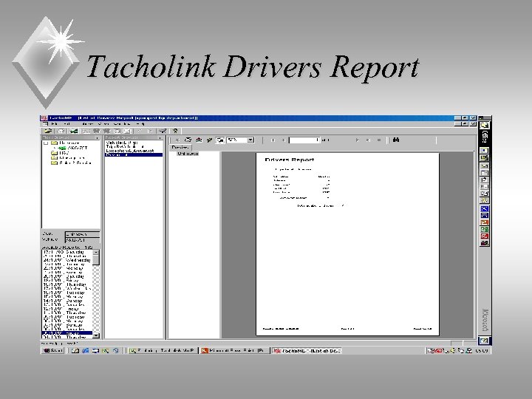The image size is (532, 399).
Task: Search report text with the binoculars icon
Action: [x=395, y=140]
